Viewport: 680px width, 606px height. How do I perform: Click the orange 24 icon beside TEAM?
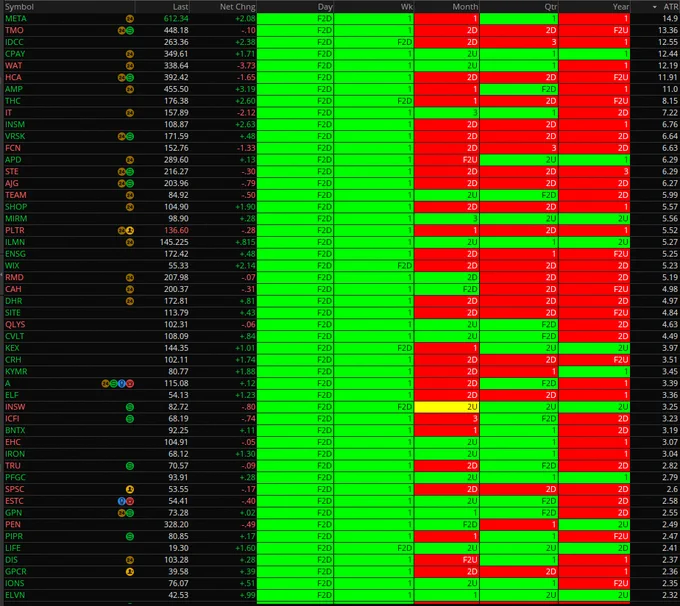(130, 195)
